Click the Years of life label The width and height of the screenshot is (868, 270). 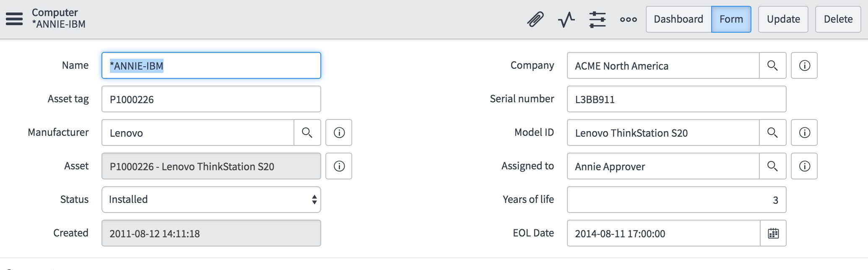coord(528,200)
